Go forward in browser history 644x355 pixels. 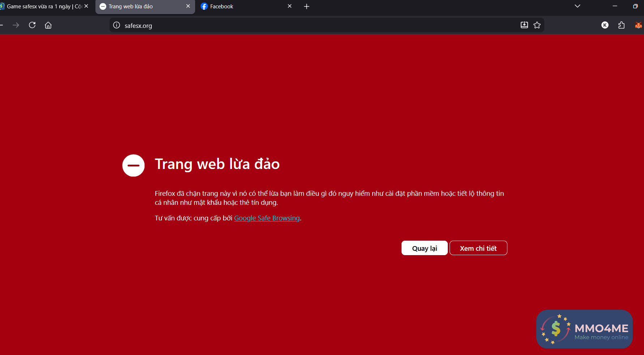coord(16,25)
